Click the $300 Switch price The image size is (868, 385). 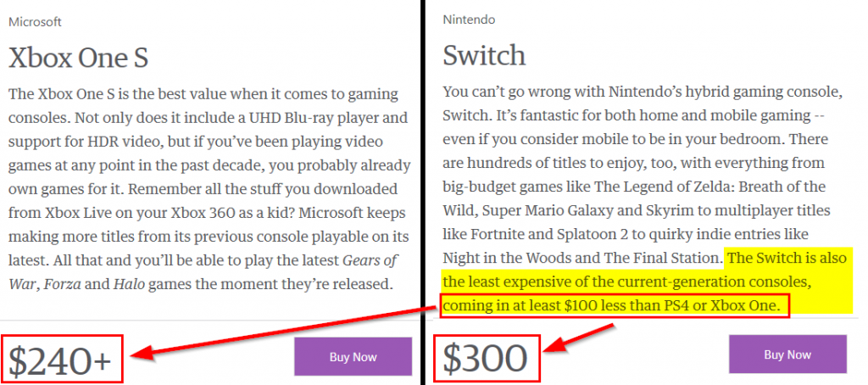tap(486, 359)
